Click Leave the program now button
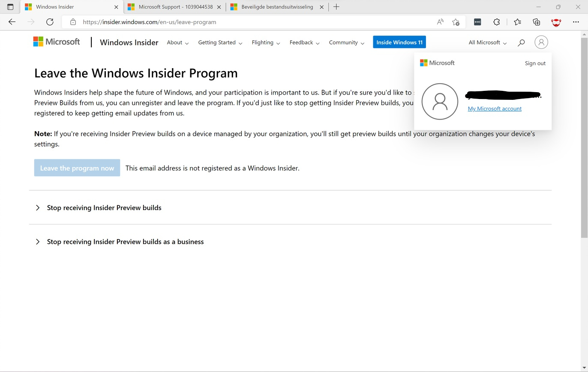 point(77,168)
